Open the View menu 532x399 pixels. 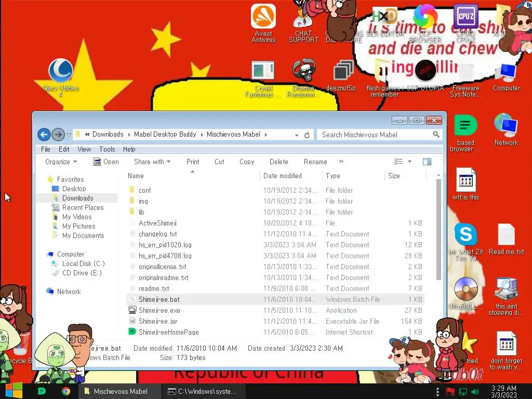coord(84,149)
